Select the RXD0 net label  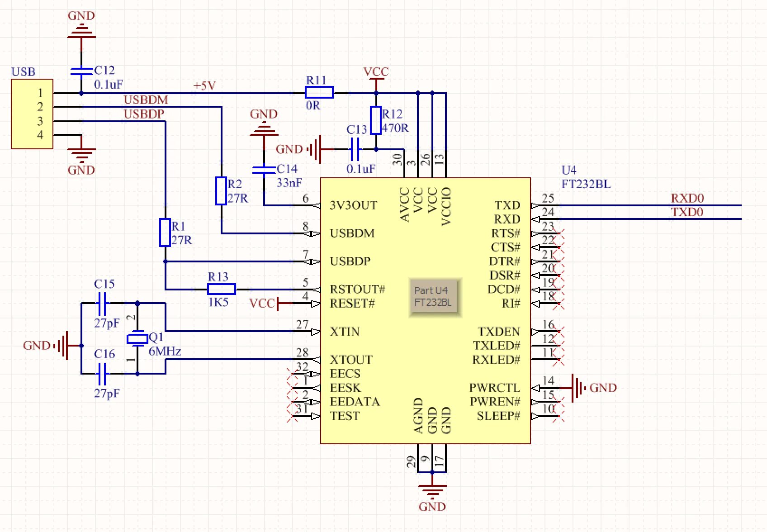click(x=687, y=198)
